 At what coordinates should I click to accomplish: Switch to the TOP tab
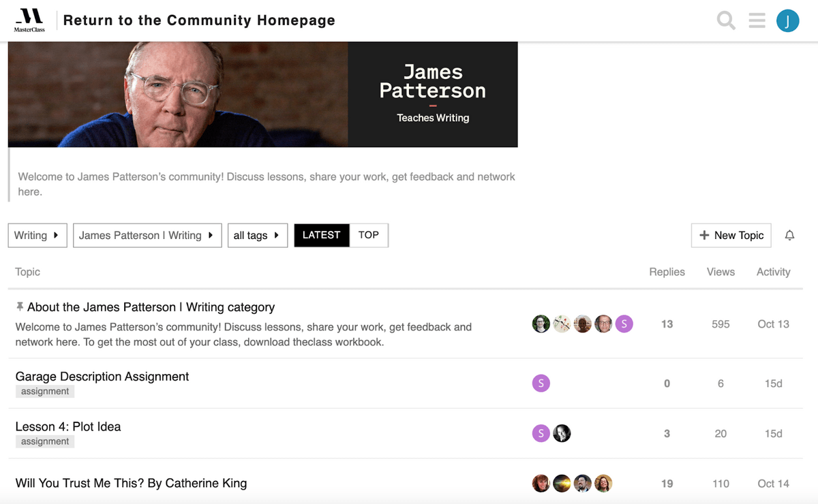click(369, 235)
